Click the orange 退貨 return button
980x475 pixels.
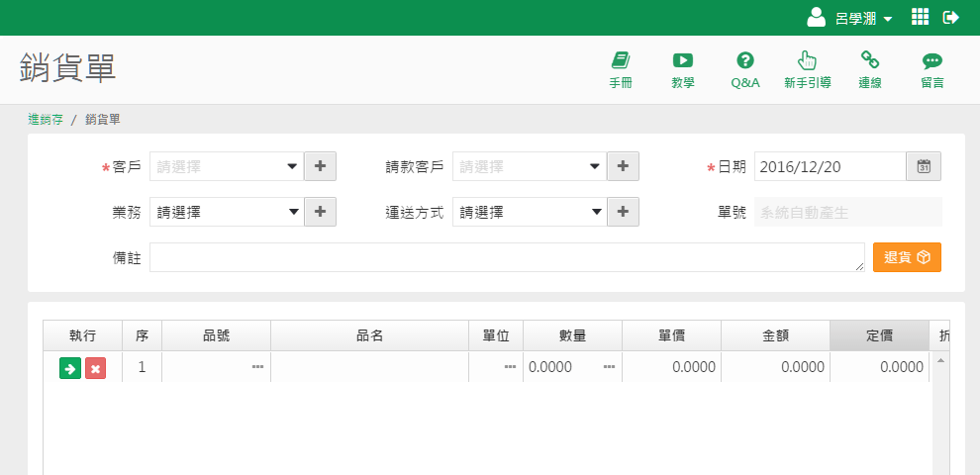pyautogui.click(x=907, y=257)
